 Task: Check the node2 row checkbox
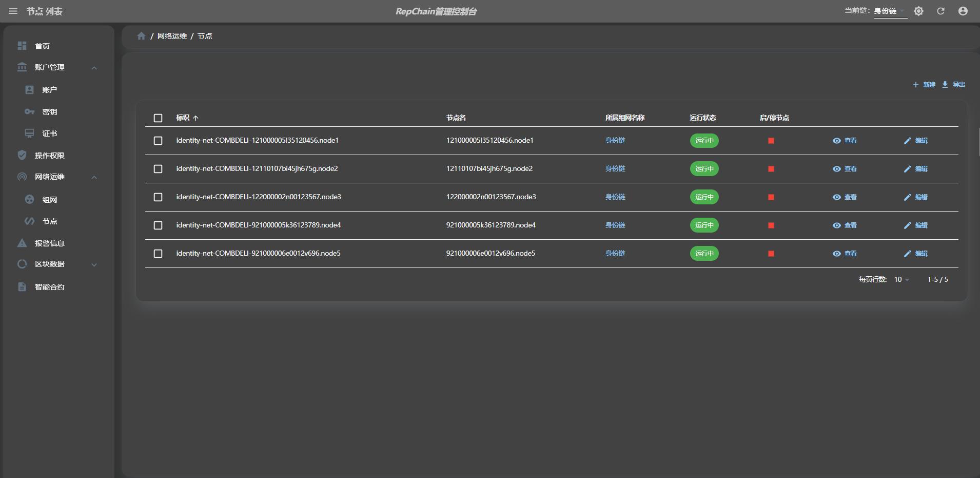[158, 169]
